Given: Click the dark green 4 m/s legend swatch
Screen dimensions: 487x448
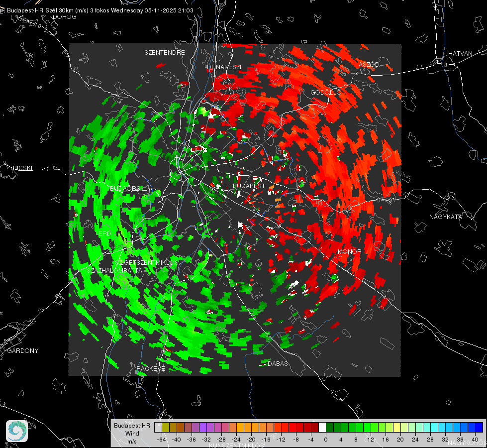Looking at the screenshot, I should 337,427.
